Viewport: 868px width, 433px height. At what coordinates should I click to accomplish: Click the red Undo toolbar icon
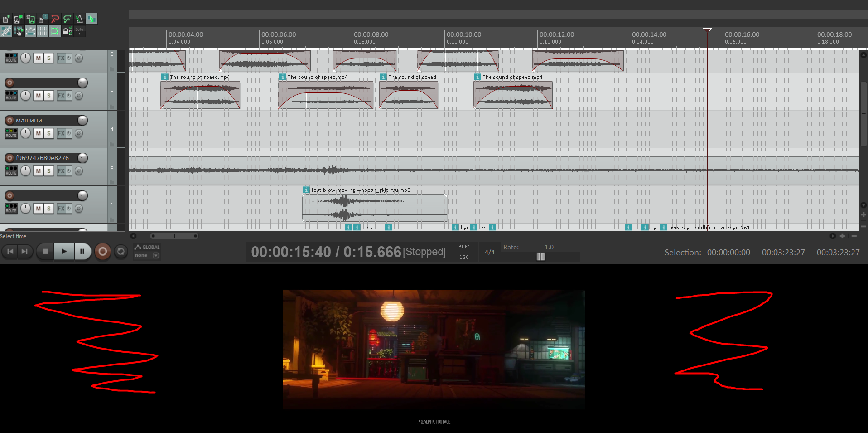55,19
